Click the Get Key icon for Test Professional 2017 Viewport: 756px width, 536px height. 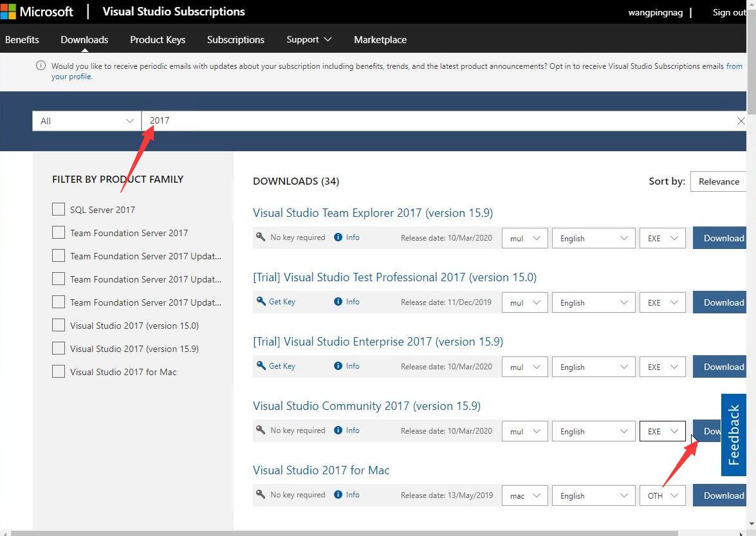[261, 301]
